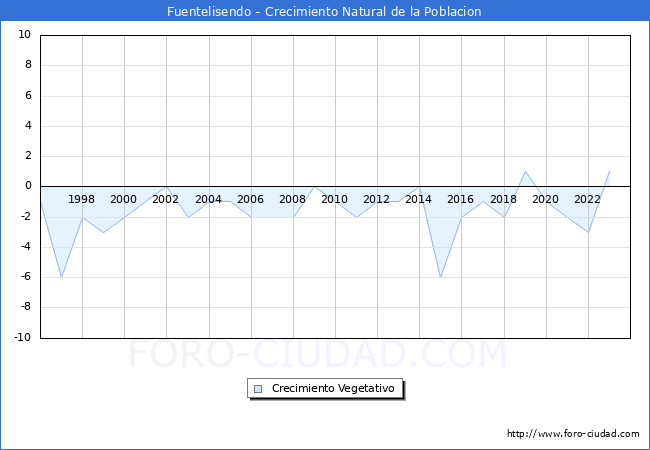Click the 2022 x-axis label
Screen dimensions: 650x450
point(587,199)
